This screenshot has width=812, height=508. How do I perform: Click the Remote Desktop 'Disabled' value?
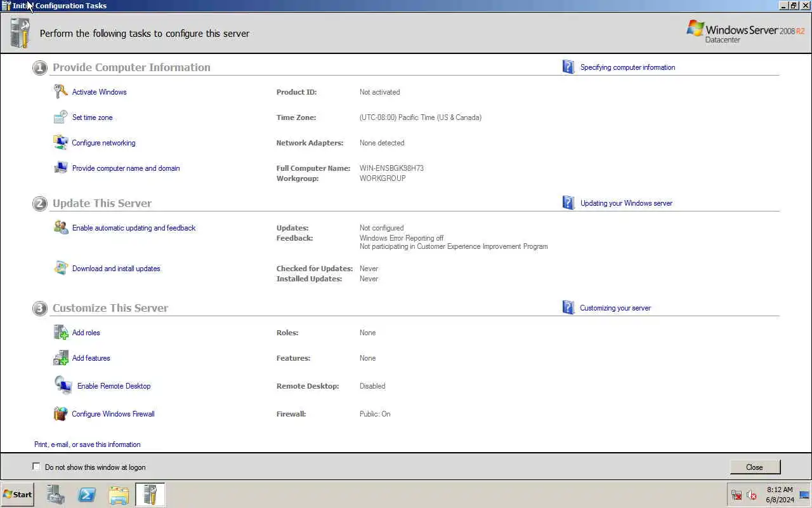coord(372,386)
